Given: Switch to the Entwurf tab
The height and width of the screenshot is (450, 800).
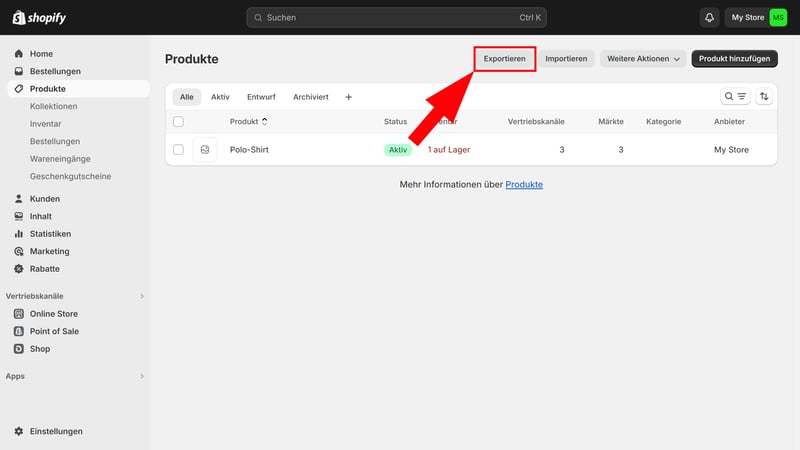Looking at the screenshot, I should point(261,97).
